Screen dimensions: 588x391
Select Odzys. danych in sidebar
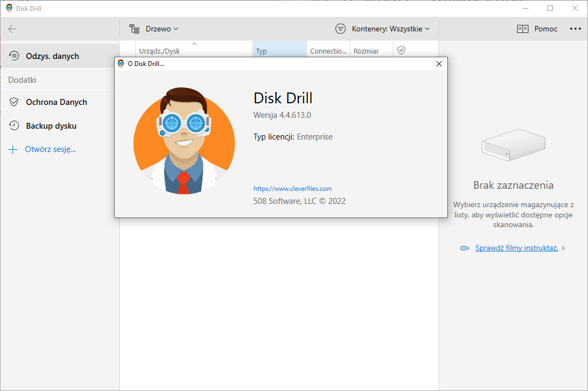[x=60, y=56]
